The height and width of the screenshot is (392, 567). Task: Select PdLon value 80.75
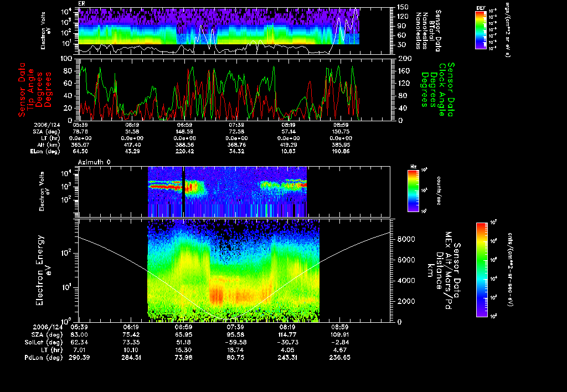[x=235, y=358]
